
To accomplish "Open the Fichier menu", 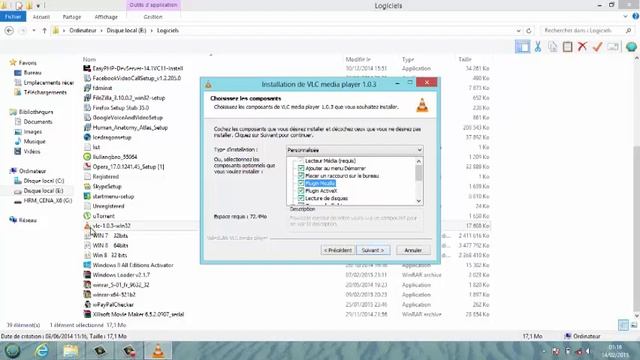I will pos(13,17).
